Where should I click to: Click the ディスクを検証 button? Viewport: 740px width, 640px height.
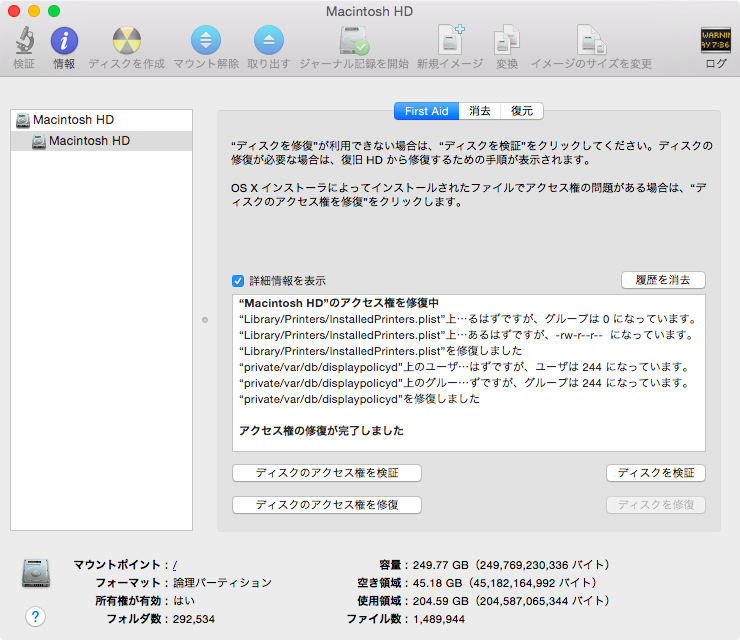656,473
